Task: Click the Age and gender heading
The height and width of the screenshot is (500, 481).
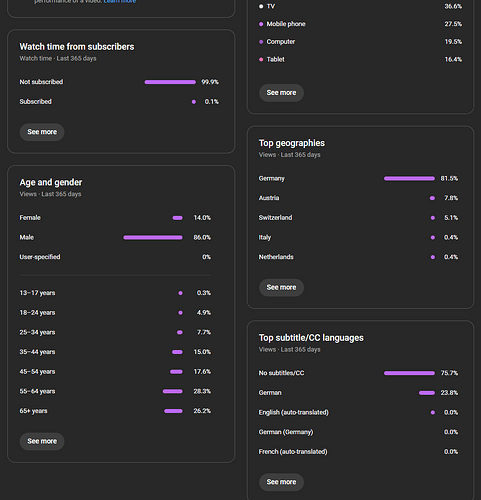Action: (51, 182)
